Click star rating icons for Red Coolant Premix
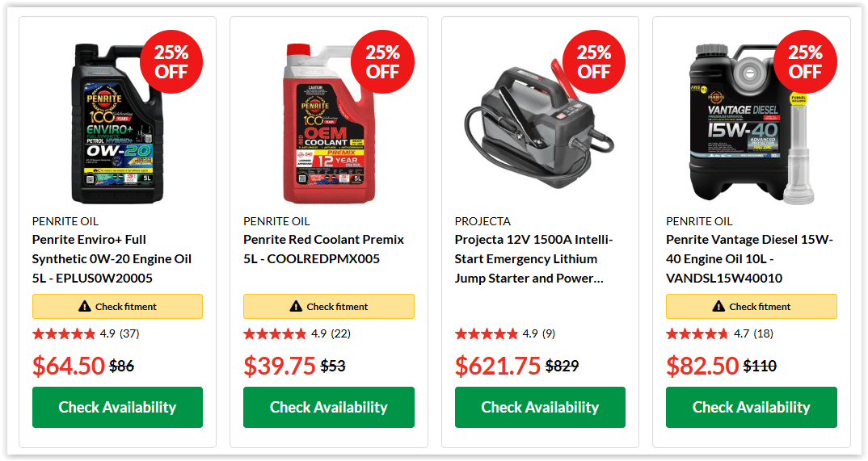 [275, 334]
